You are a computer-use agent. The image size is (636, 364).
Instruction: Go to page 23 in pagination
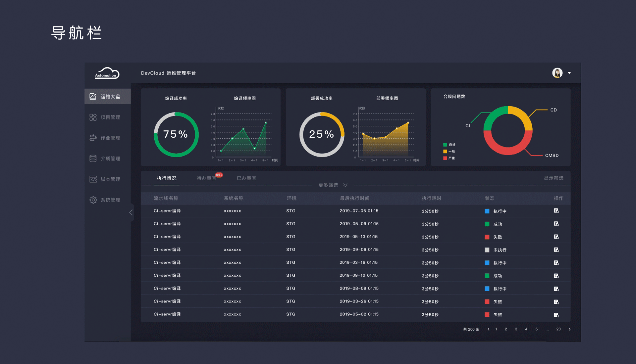tap(558, 329)
